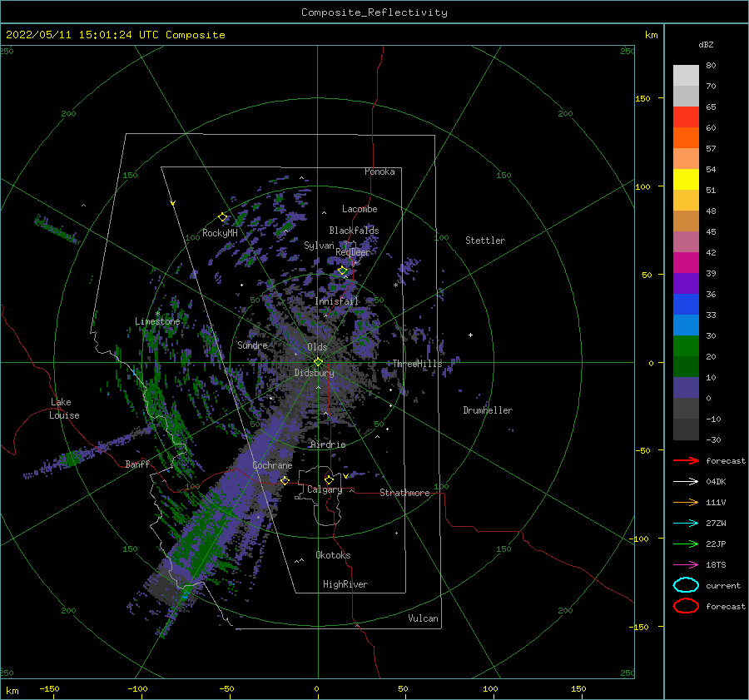Click the Drumheller city label

click(488, 410)
